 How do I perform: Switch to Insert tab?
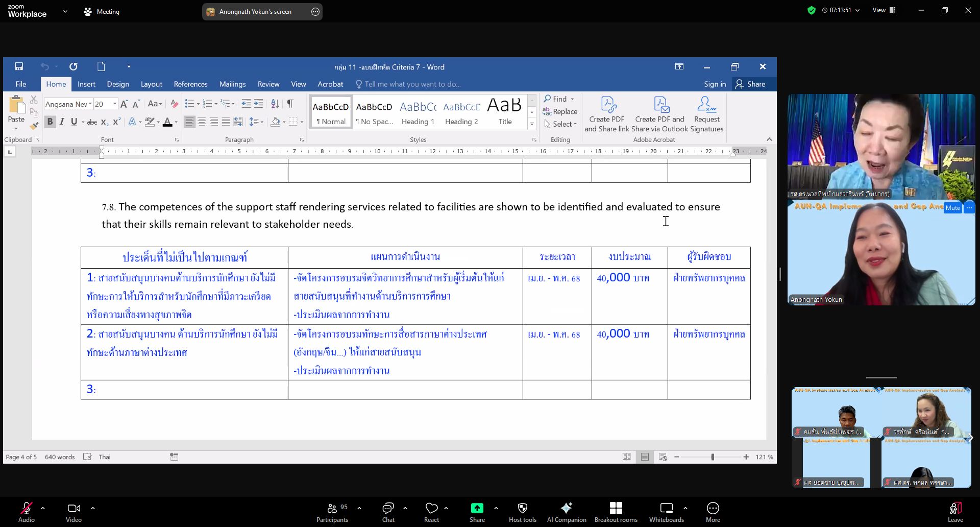point(86,84)
